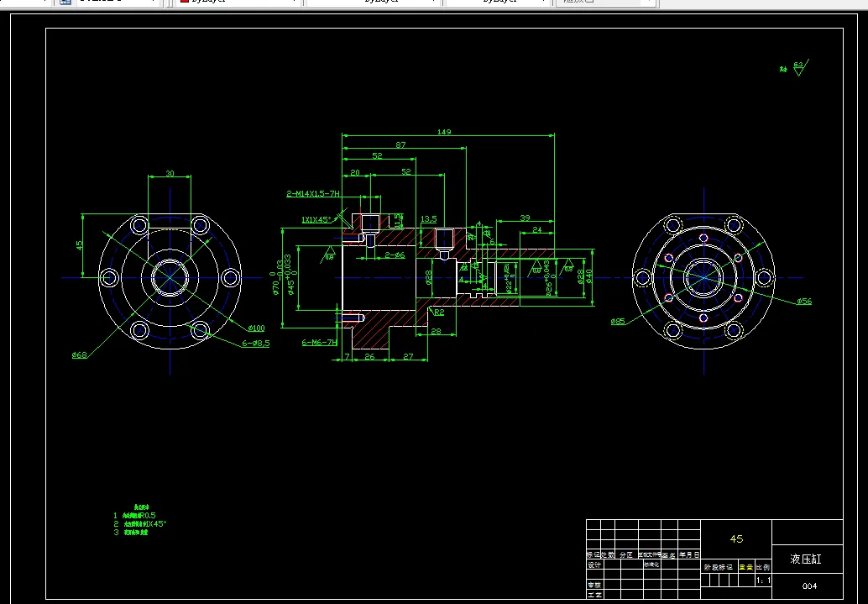868x604 pixels.
Task: Select the ø40 diameter dimension
Action: point(589,276)
